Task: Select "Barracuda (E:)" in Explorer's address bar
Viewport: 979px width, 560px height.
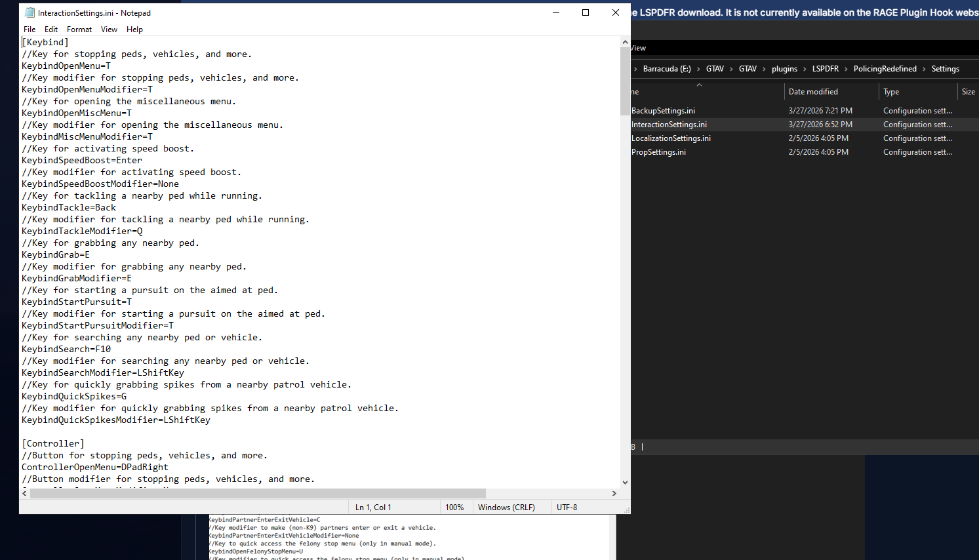Action: tap(667, 69)
